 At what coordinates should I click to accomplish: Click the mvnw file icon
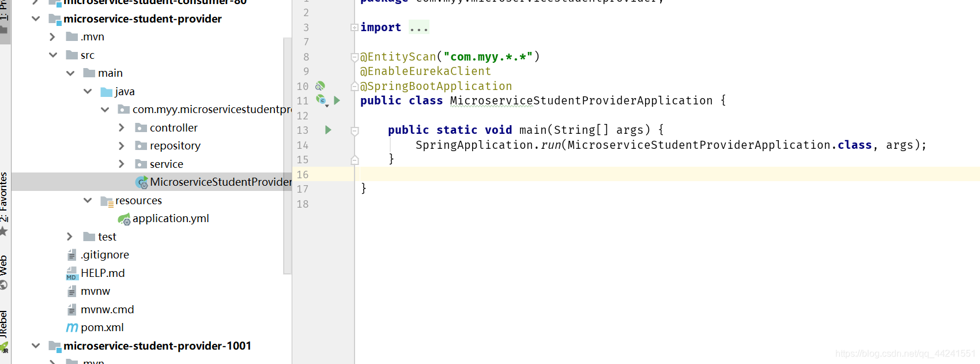[71, 291]
